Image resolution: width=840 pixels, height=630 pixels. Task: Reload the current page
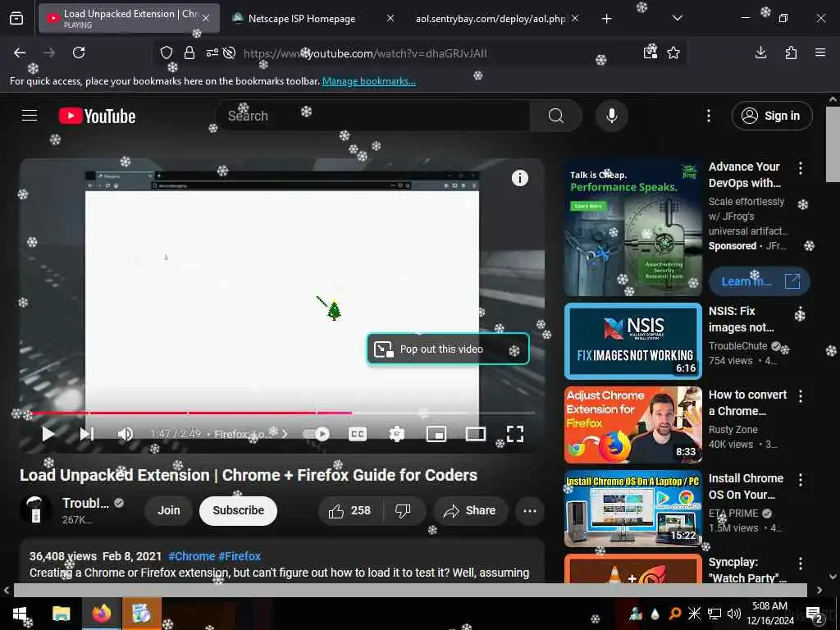tap(79, 52)
